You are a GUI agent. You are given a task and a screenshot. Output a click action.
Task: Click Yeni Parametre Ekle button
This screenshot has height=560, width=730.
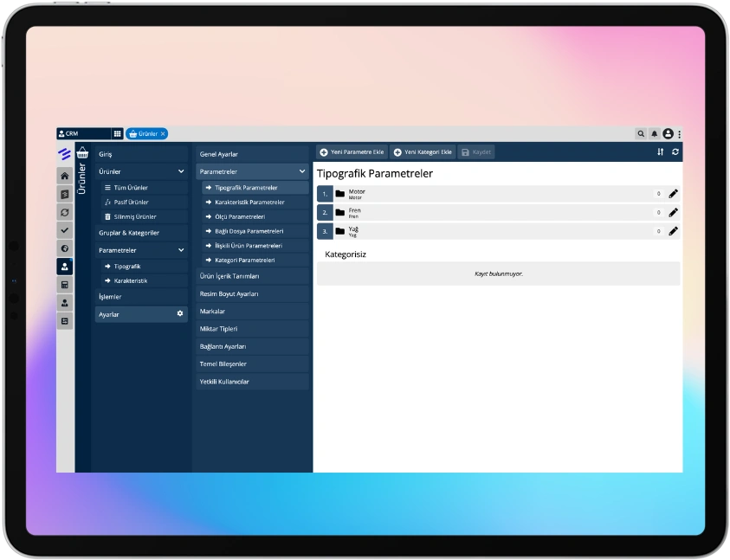click(352, 151)
